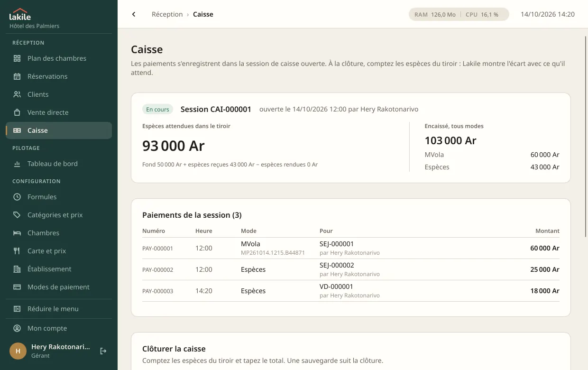The height and width of the screenshot is (370, 588).
Task: Click the 93 000 Ar expected cash total
Action: (174, 146)
